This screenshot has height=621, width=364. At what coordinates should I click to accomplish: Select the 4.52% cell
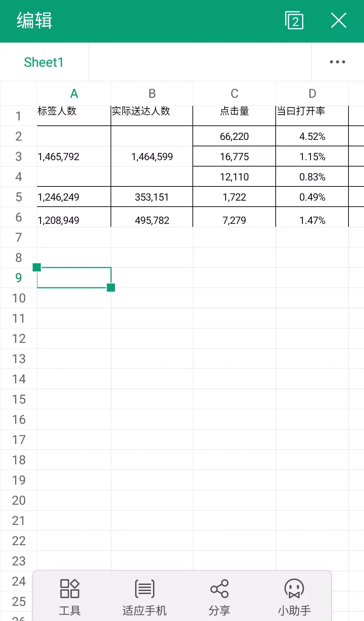(x=312, y=136)
